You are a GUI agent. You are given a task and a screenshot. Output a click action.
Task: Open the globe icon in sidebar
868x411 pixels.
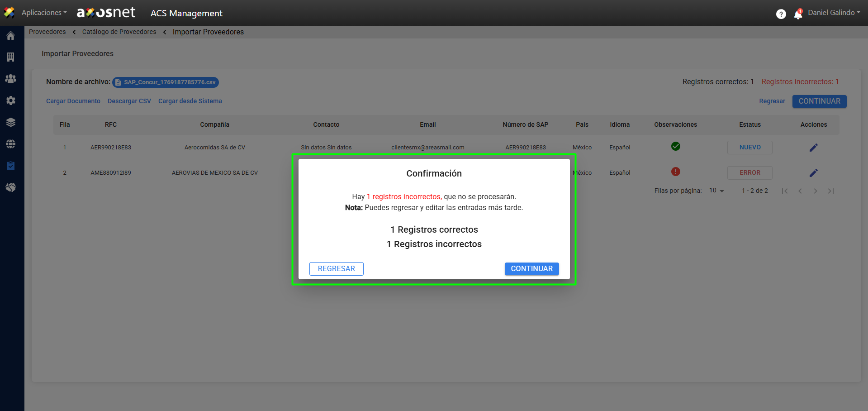[11, 144]
